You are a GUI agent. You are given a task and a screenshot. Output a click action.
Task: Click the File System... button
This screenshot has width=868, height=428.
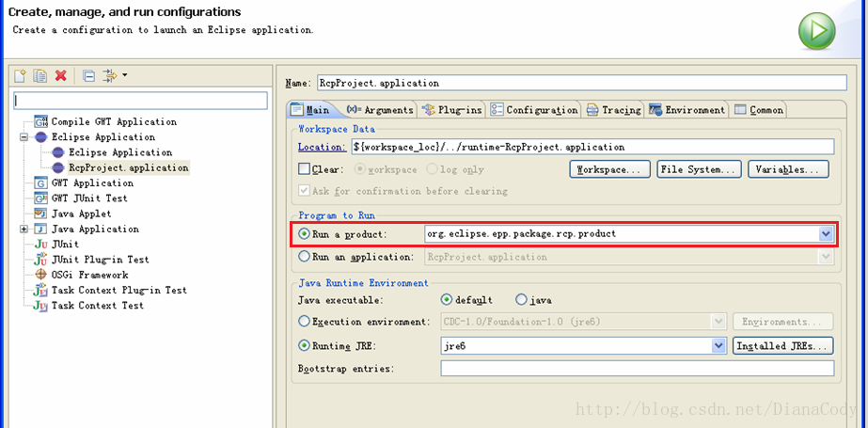click(x=698, y=169)
